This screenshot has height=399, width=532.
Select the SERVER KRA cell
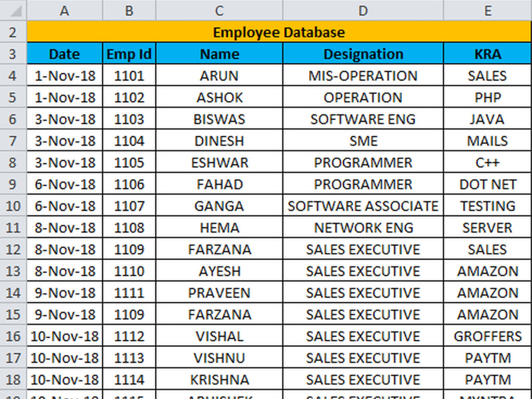pos(487,227)
